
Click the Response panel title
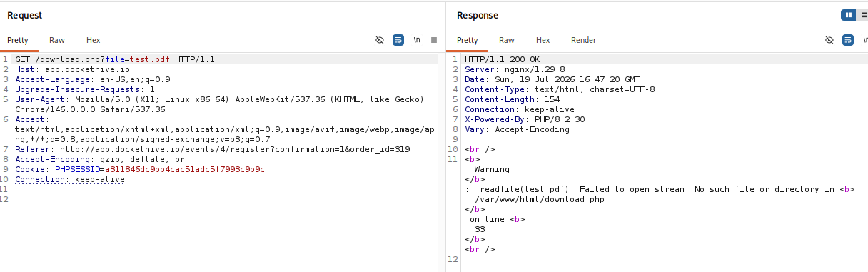[x=478, y=15]
